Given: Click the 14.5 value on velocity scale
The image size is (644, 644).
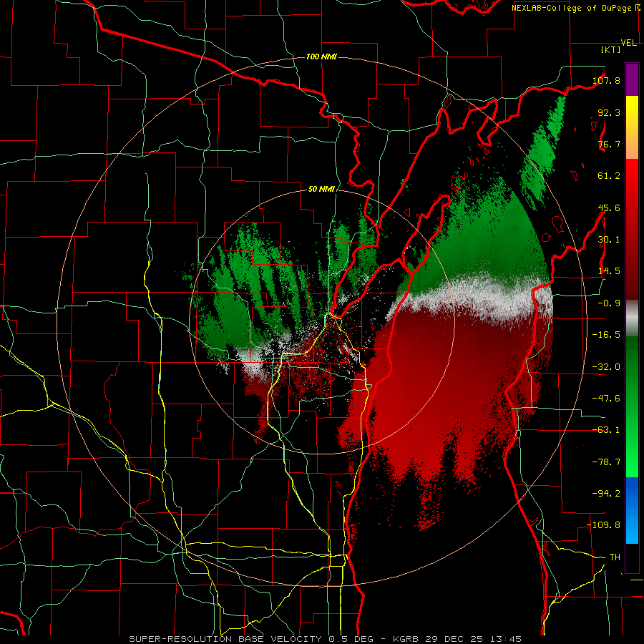Looking at the screenshot, I should [x=609, y=271].
